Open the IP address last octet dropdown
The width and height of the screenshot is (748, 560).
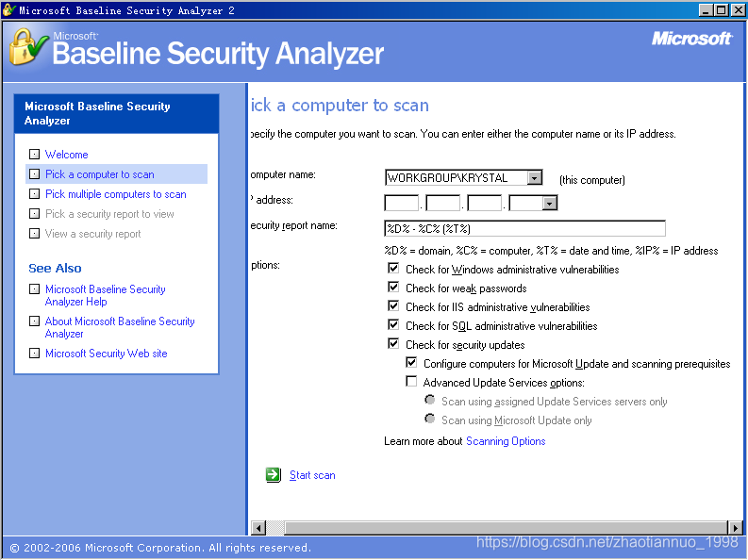[x=550, y=203]
